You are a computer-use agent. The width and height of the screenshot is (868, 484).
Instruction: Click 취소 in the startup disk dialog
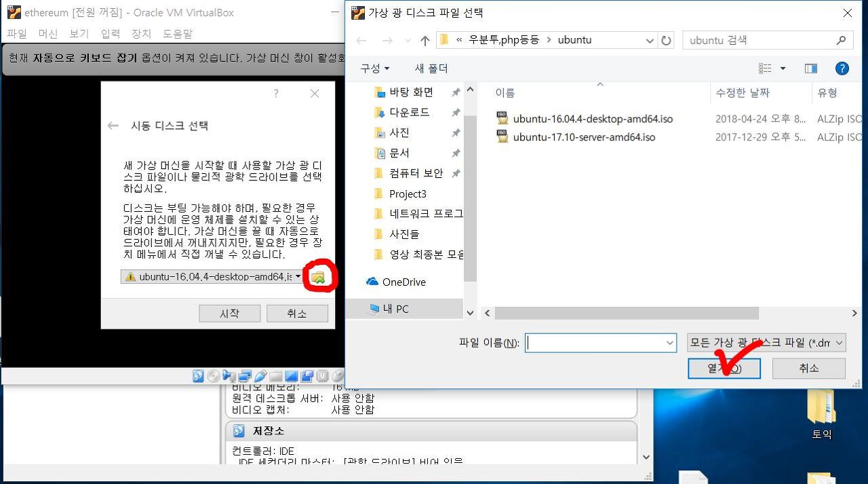click(297, 313)
